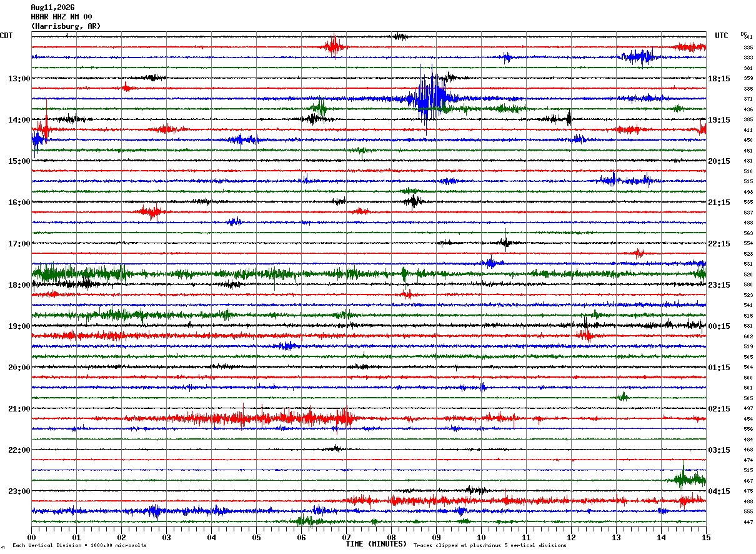Click the DC offset value 602

(748, 336)
